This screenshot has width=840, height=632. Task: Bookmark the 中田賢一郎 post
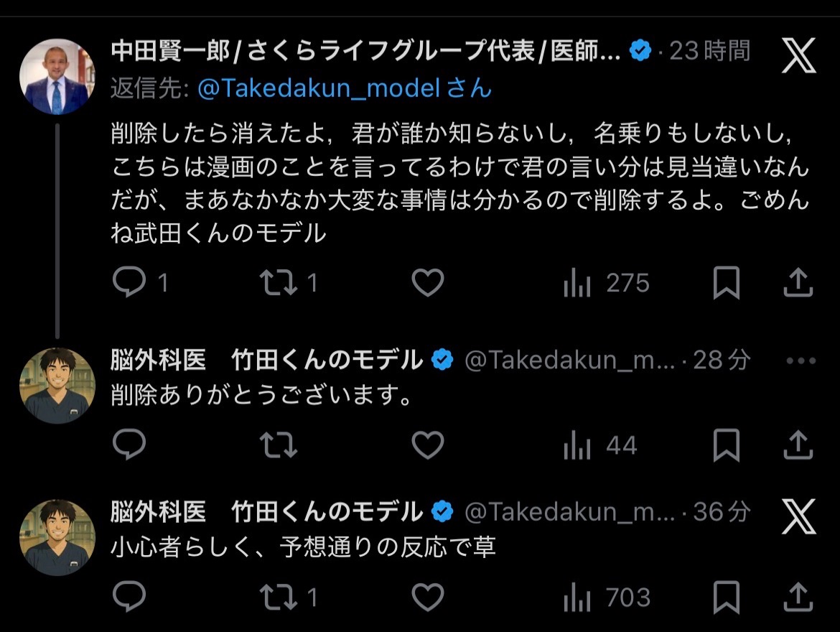point(726,283)
